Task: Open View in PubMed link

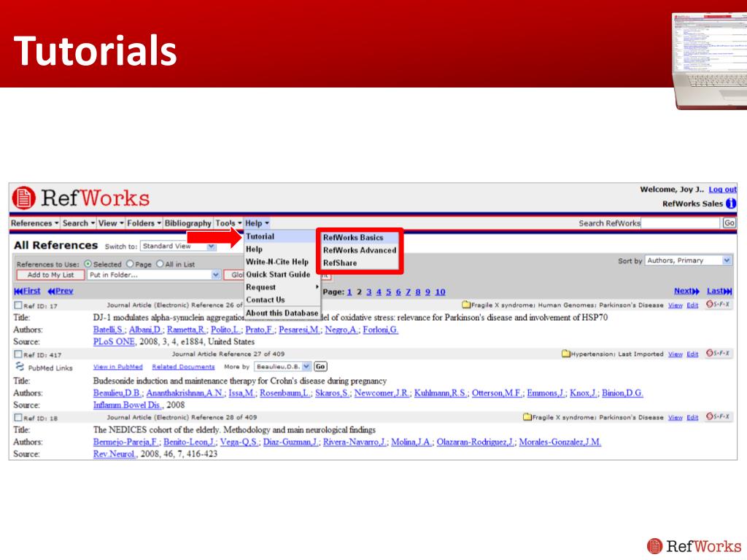Action: tap(117, 367)
